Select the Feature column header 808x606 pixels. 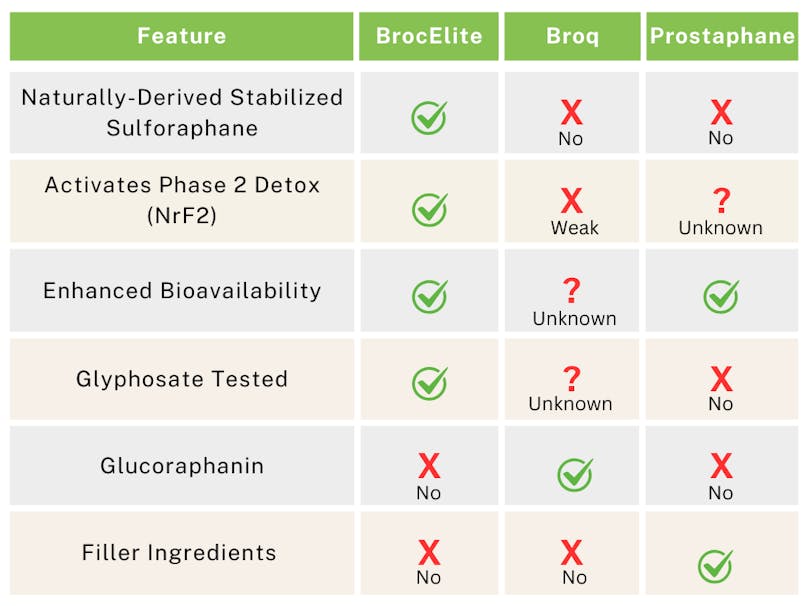pos(182,37)
